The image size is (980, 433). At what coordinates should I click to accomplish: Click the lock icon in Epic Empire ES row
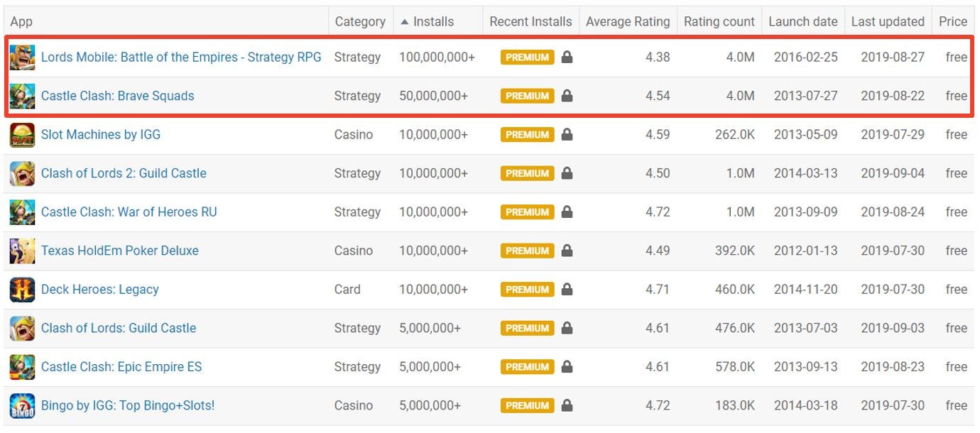click(567, 366)
